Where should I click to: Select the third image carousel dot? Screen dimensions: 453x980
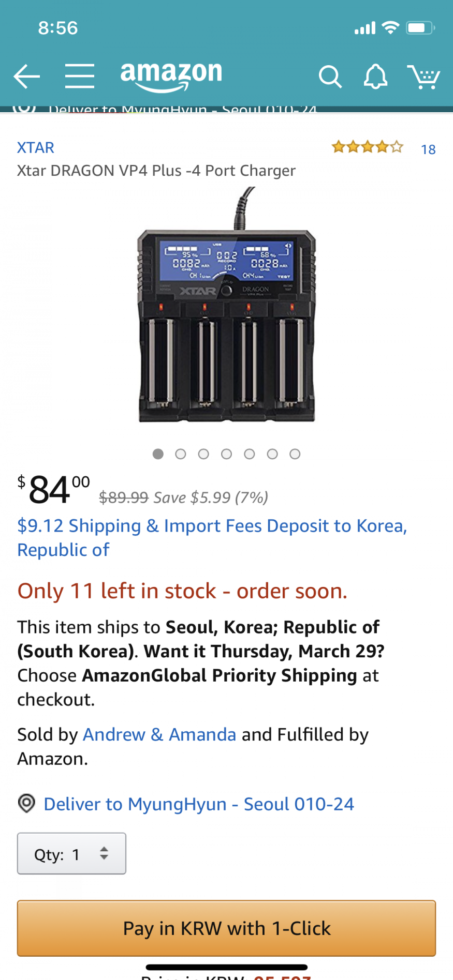[x=203, y=454]
